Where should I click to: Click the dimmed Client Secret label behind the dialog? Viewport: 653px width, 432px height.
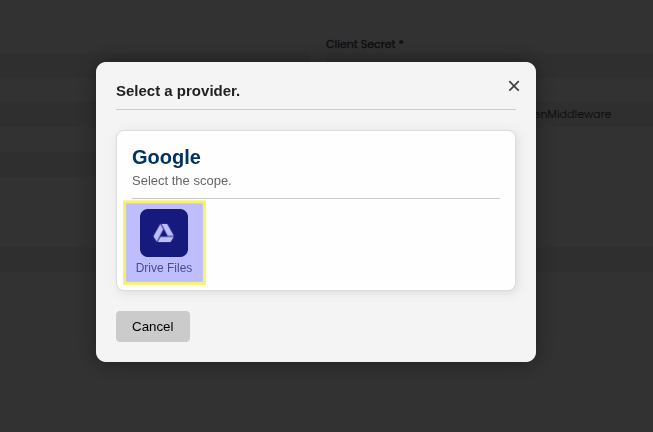tap(364, 44)
